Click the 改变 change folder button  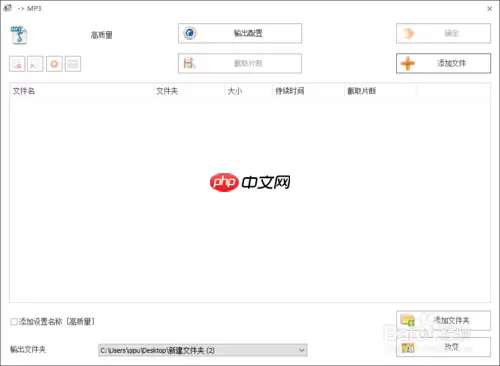click(443, 347)
